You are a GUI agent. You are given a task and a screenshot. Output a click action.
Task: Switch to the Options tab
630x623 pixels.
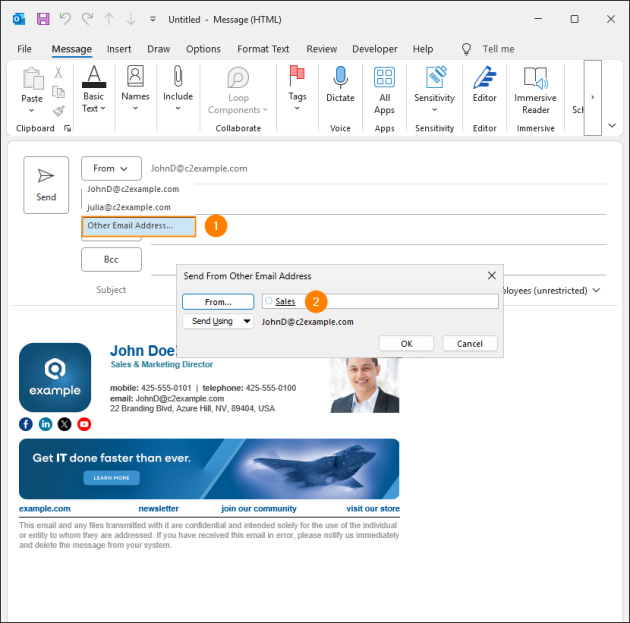[203, 49]
